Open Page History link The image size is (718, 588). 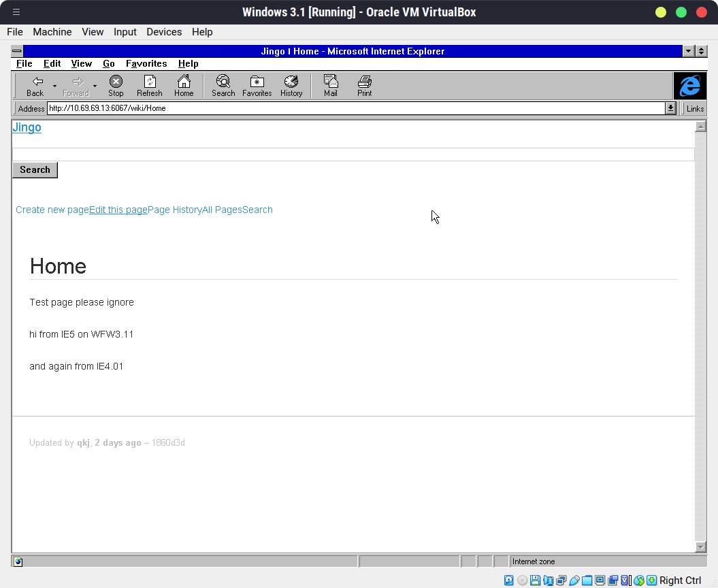174,210
